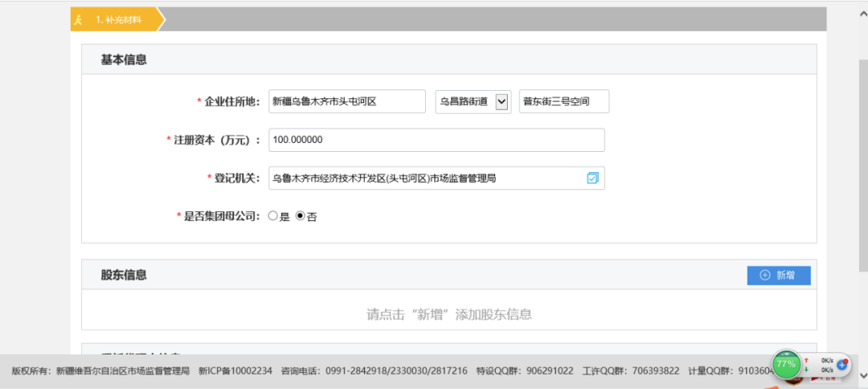
Task: Click the upload speed red arrow
Action: (806, 361)
